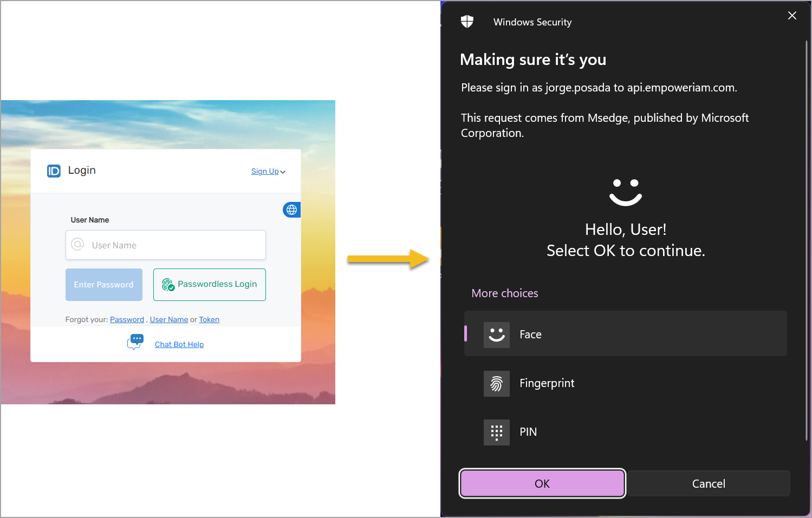Select the Fingerprint sign-in icon
812x518 pixels.
point(496,384)
